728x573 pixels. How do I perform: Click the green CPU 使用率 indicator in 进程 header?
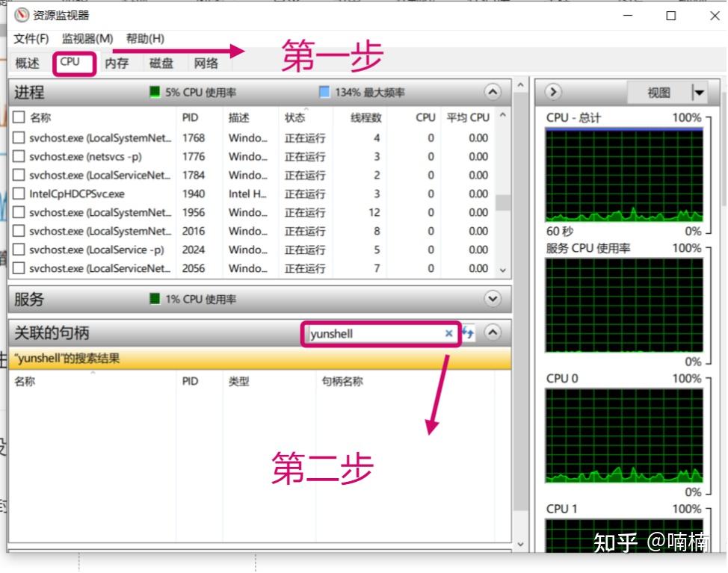pyautogui.click(x=155, y=92)
